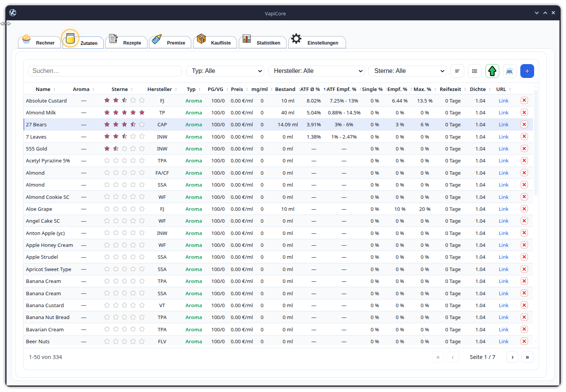Click the sort lines icon button

pos(457,71)
